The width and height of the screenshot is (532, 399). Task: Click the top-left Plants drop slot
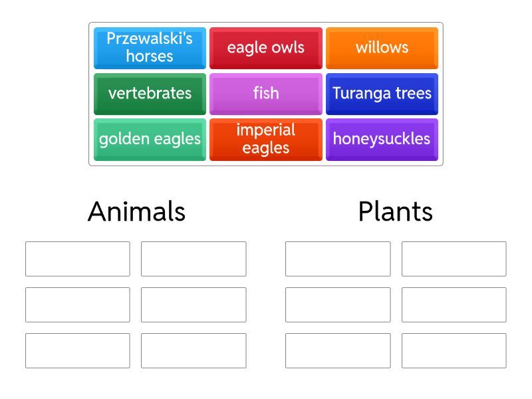(338, 259)
